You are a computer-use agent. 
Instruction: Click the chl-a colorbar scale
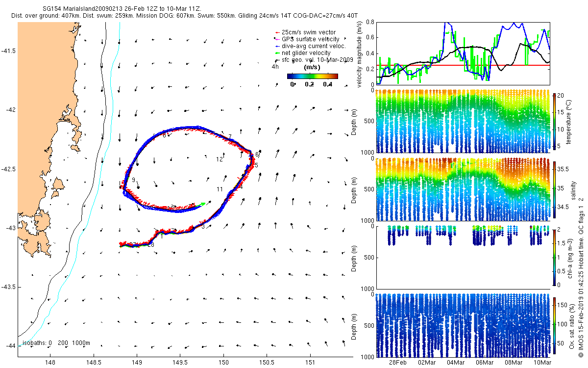(554, 257)
